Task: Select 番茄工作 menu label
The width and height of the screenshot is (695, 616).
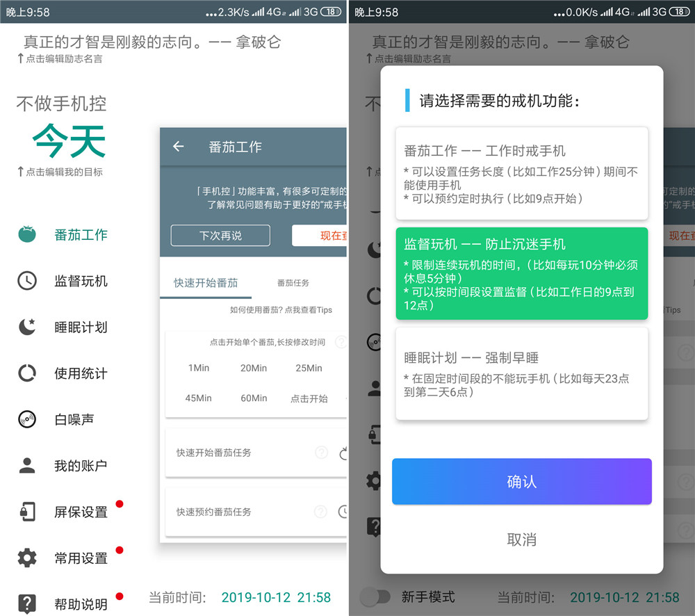Action: pos(81,234)
